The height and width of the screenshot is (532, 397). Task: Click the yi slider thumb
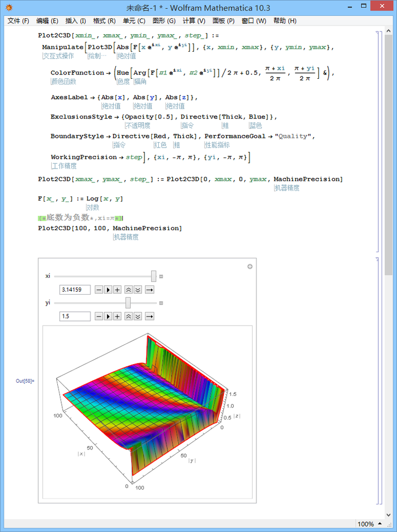[x=128, y=303]
